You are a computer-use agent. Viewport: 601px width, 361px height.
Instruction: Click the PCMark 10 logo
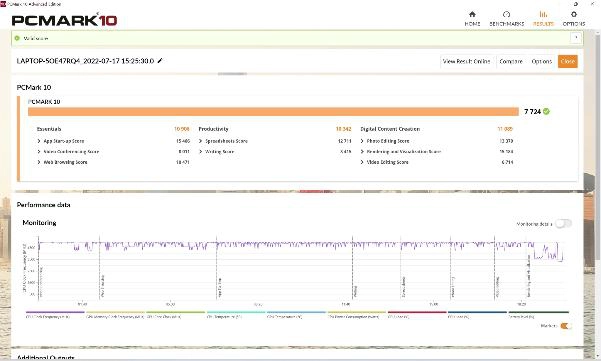(x=64, y=20)
